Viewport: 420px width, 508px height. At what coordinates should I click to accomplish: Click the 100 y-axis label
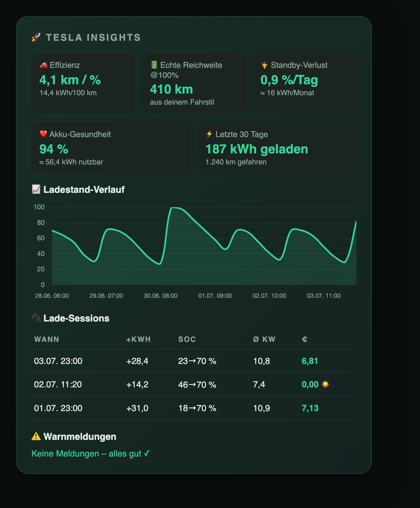(39, 207)
